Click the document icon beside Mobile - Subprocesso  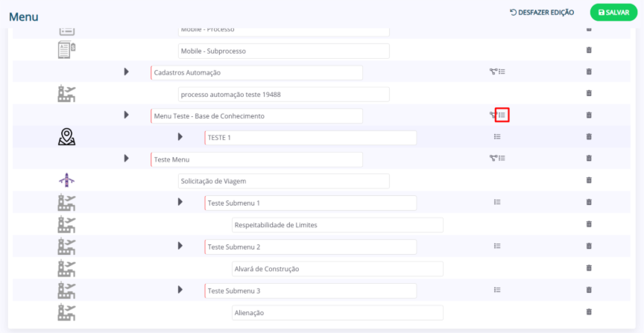pyautogui.click(x=66, y=50)
